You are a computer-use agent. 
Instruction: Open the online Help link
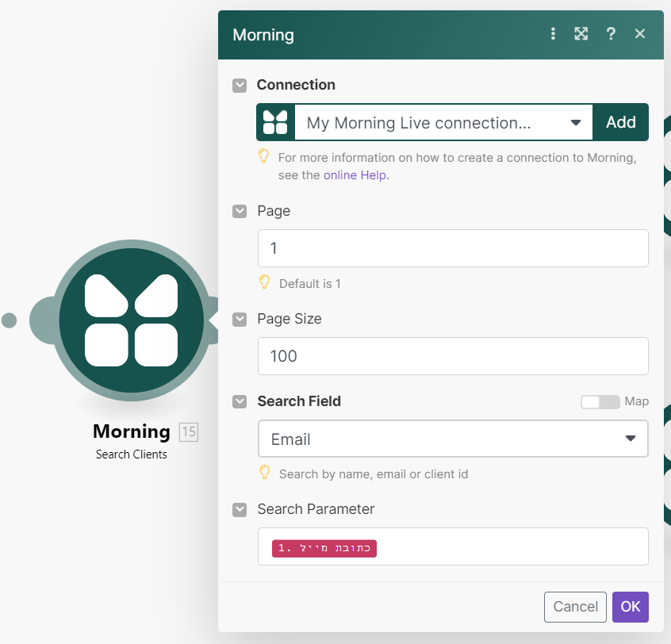coord(355,175)
